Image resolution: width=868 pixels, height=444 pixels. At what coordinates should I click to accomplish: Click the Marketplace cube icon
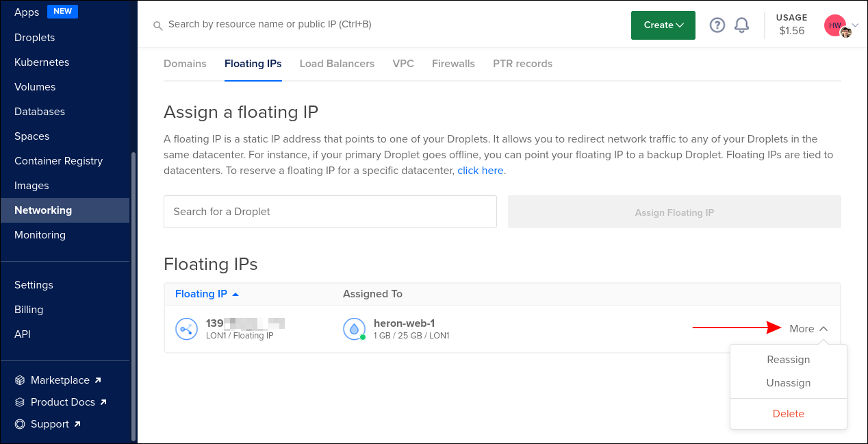point(20,380)
